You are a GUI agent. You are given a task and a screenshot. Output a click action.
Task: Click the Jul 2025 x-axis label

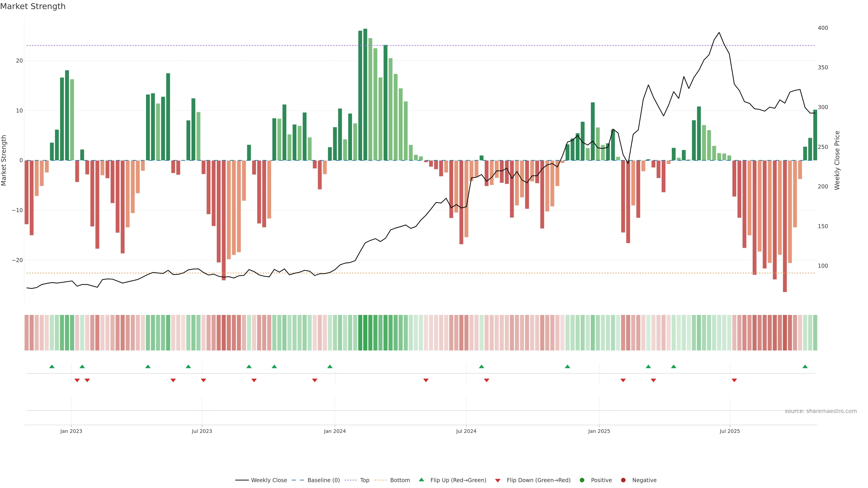(729, 431)
